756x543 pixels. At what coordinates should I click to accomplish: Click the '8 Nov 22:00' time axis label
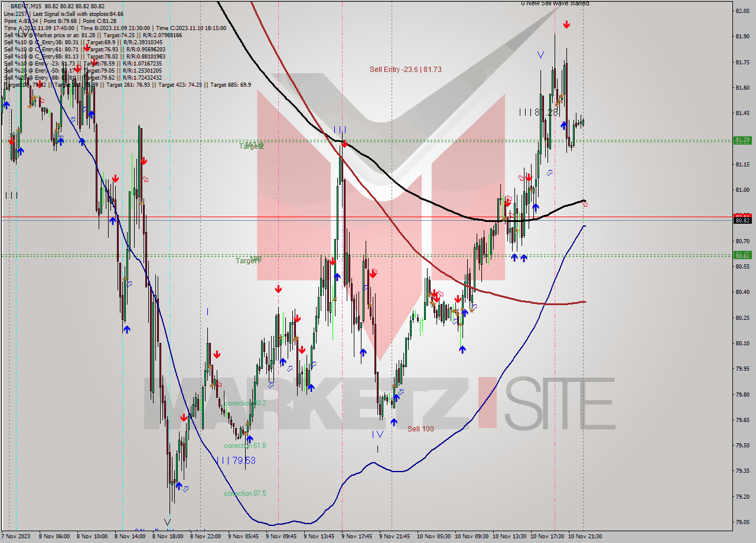pos(205,537)
